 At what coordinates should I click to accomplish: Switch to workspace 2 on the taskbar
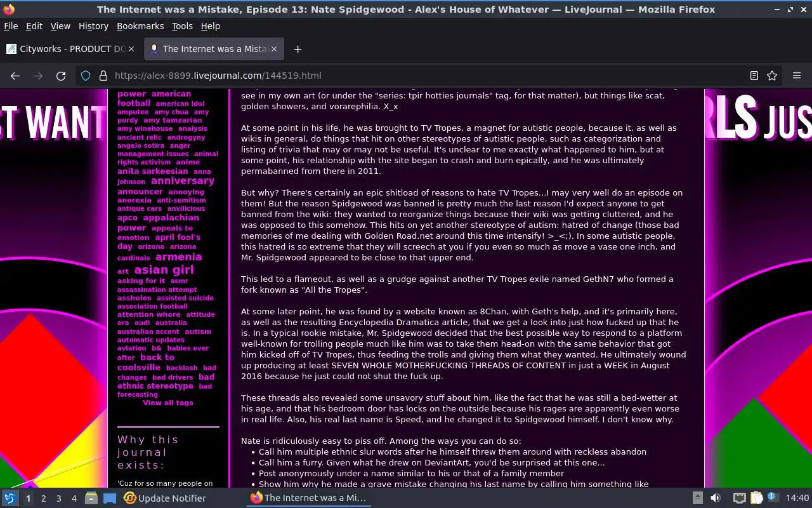(43, 498)
